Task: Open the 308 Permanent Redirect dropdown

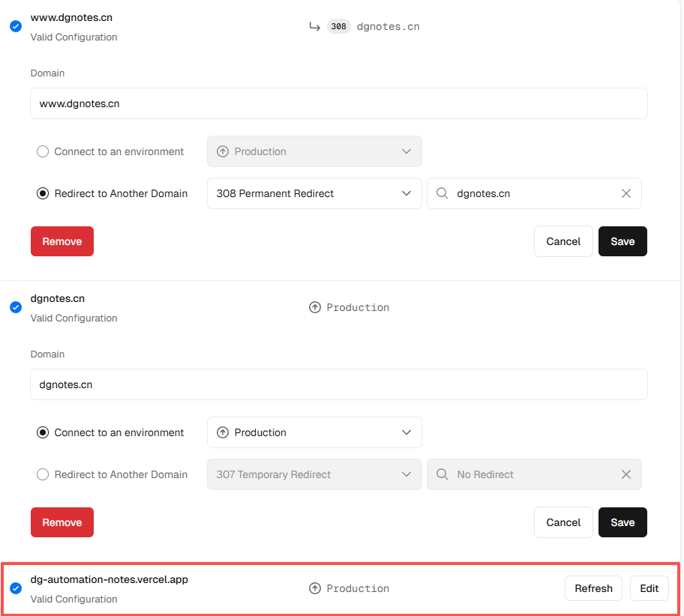Action: coord(314,193)
